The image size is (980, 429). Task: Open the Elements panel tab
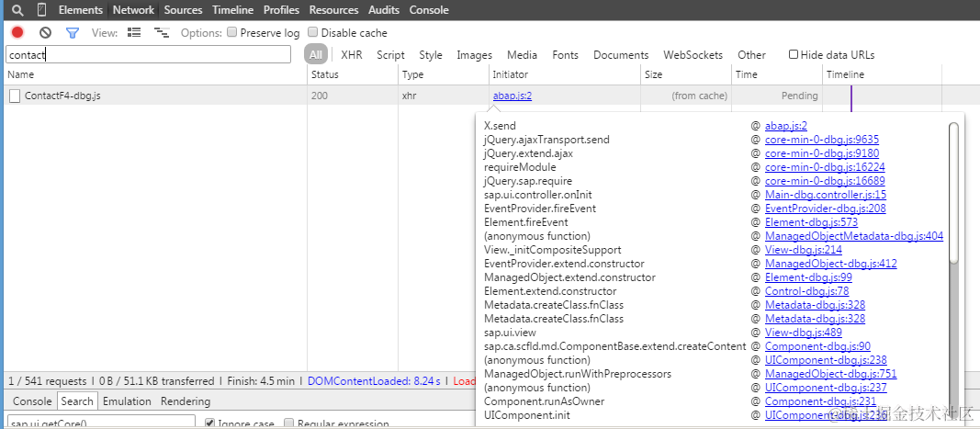80,10
